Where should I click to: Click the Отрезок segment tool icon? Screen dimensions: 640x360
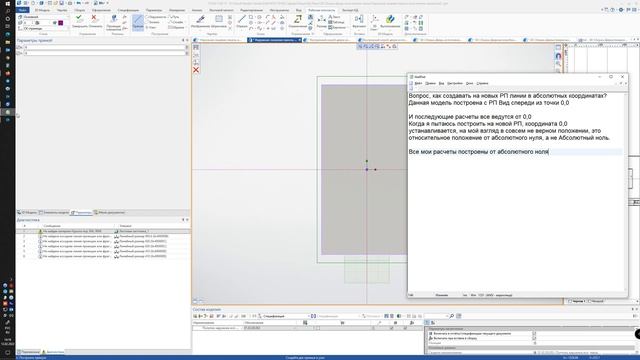point(242,19)
